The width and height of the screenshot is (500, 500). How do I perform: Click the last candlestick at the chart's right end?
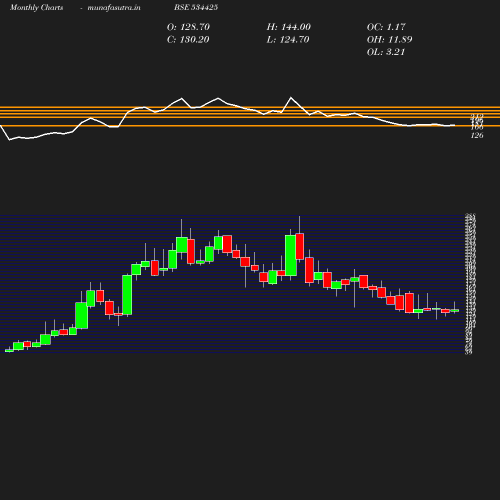click(x=455, y=310)
